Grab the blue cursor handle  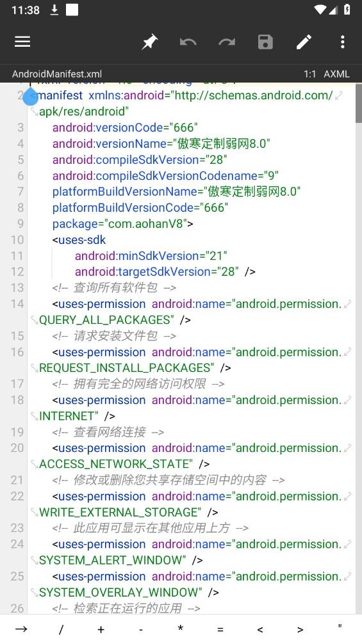(x=30, y=98)
